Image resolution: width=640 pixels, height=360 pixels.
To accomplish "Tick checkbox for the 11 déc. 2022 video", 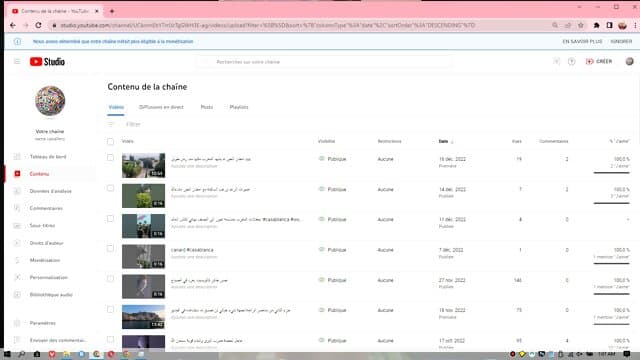I will pyautogui.click(x=110, y=218).
